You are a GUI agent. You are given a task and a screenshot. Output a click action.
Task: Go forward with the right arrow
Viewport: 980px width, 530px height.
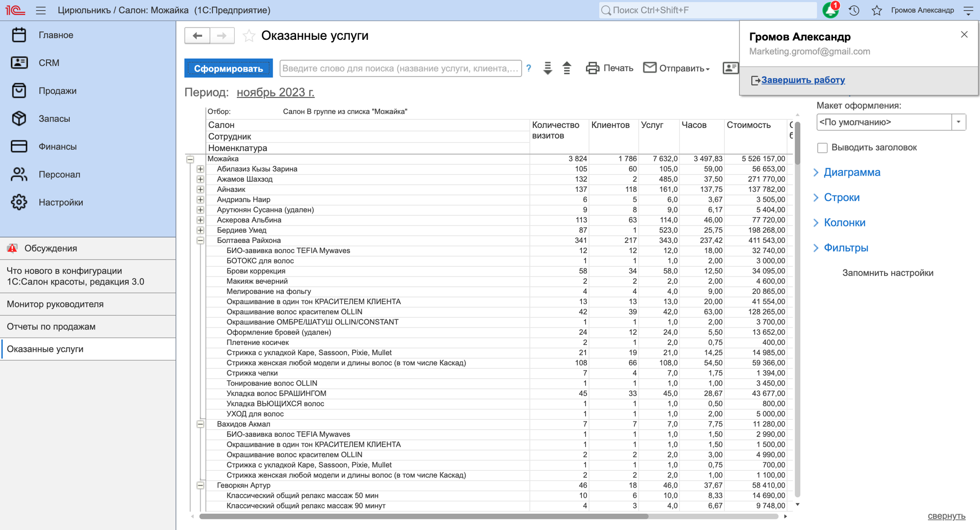point(222,35)
